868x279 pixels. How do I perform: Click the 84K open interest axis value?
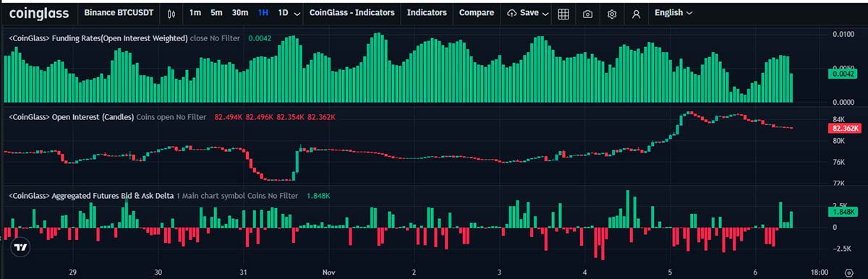[x=839, y=119]
